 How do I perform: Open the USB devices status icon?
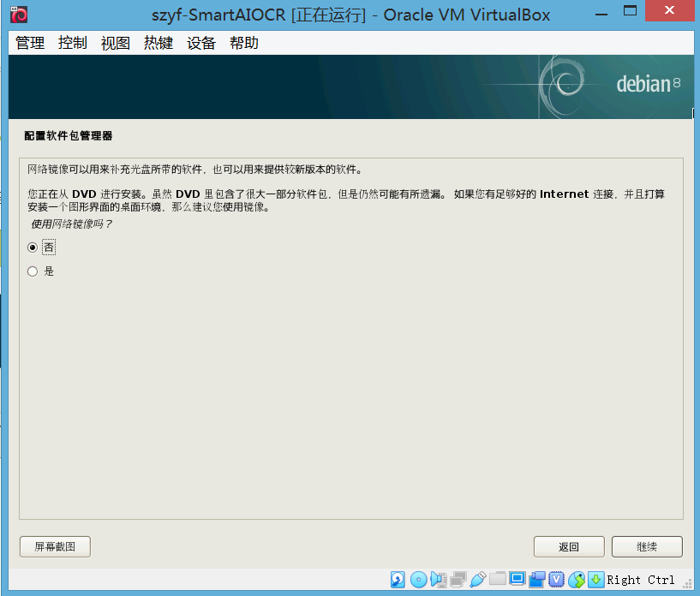pyautogui.click(x=478, y=580)
